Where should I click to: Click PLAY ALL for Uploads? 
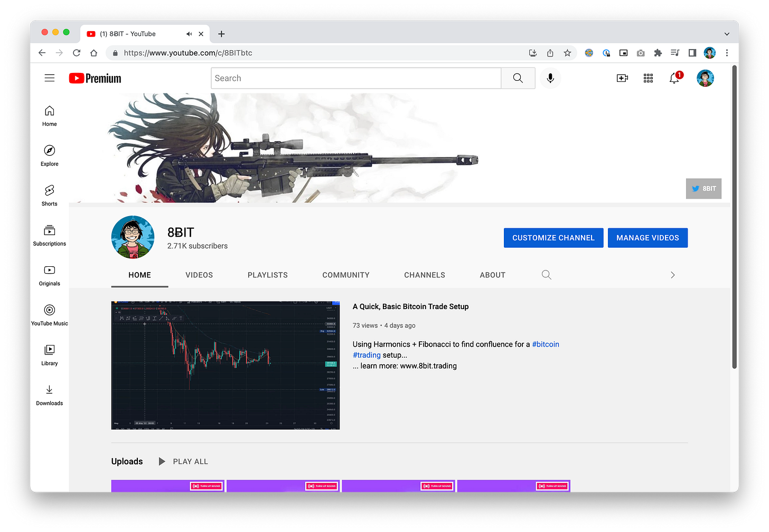coord(183,461)
